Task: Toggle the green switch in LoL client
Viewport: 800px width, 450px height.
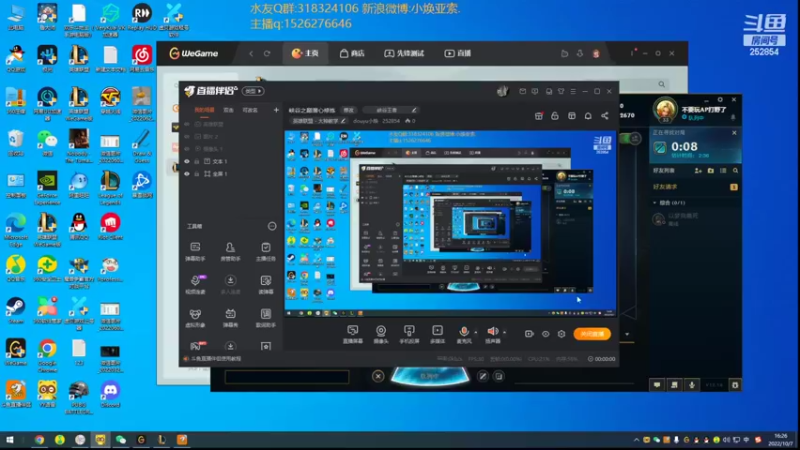Action: [630, 138]
